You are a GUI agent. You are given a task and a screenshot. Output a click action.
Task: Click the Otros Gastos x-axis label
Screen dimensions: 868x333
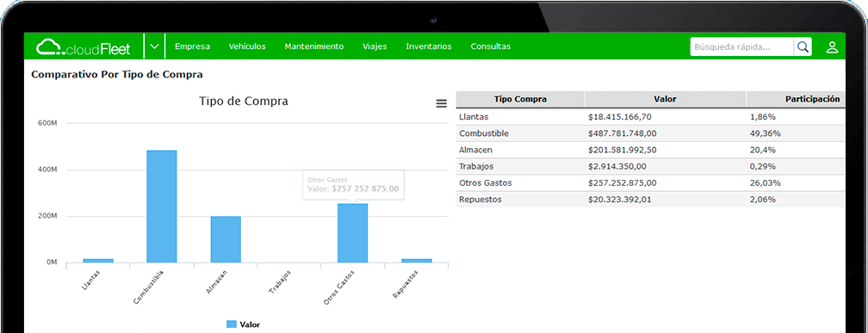339,287
